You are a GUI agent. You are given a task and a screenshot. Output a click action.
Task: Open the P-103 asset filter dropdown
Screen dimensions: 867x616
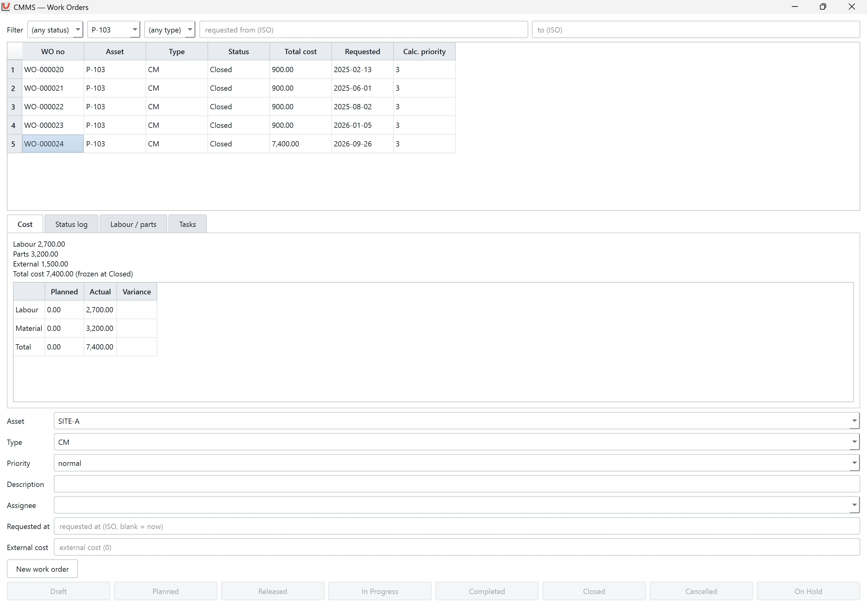click(113, 30)
